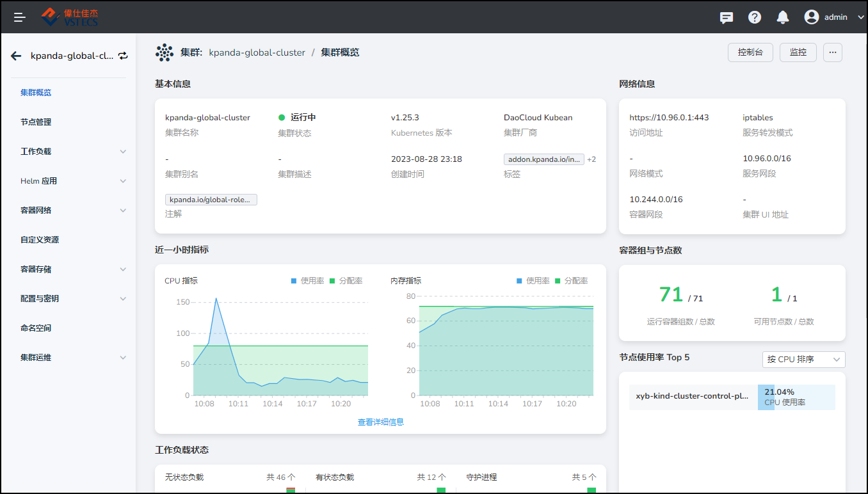The image size is (868, 494).
Task: Click the running pods count 71
Action: (x=671, y=294)
